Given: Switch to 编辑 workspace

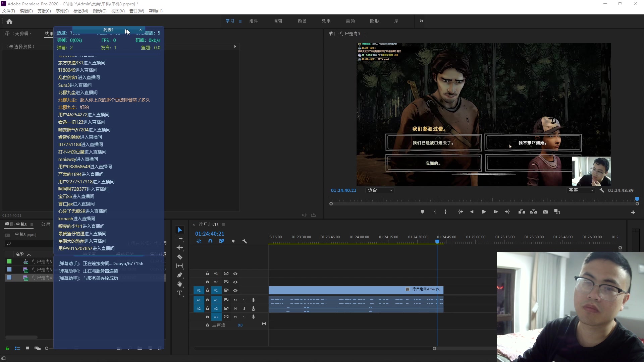Looking at the screenshot, I should [278, 21].
